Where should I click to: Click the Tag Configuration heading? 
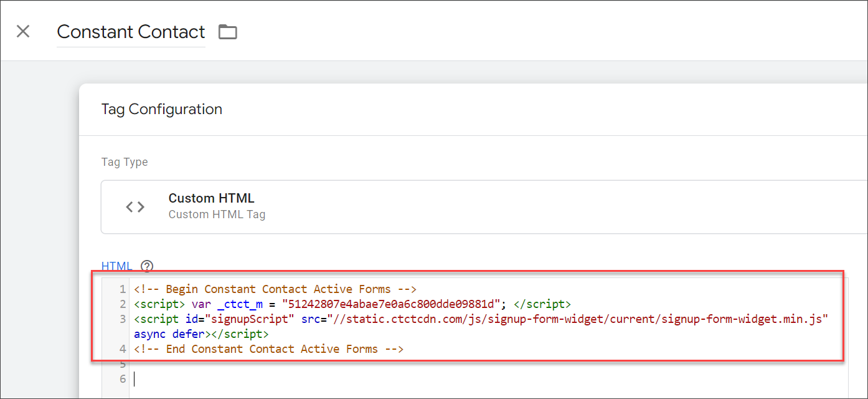pos(162,109)
